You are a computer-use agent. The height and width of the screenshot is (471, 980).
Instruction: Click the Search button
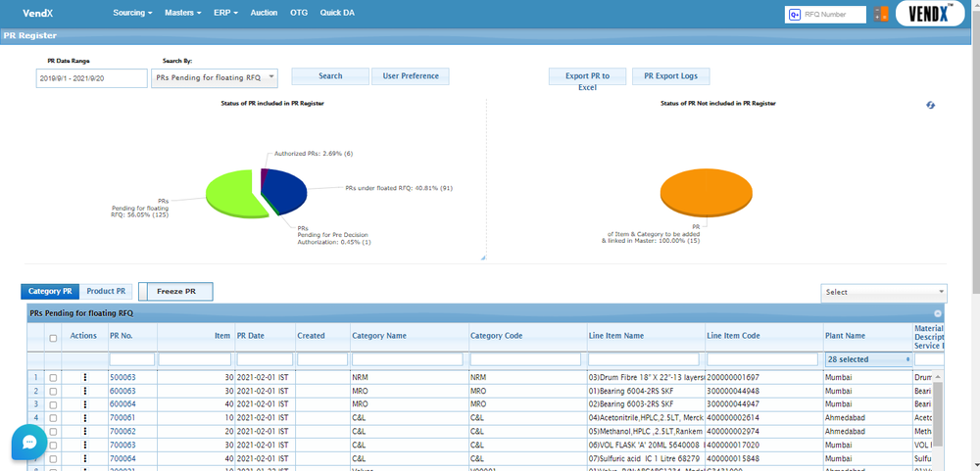(x=330, y=76)
